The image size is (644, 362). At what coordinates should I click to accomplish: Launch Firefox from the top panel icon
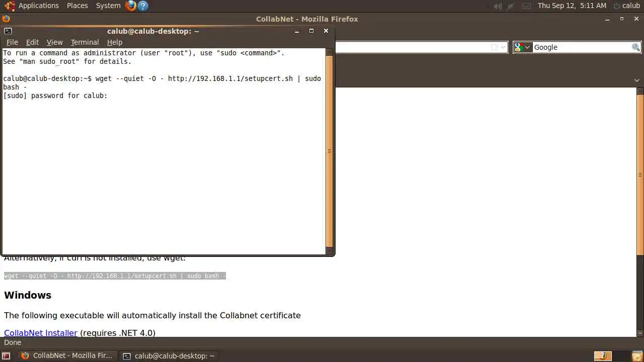pos(131,6)
